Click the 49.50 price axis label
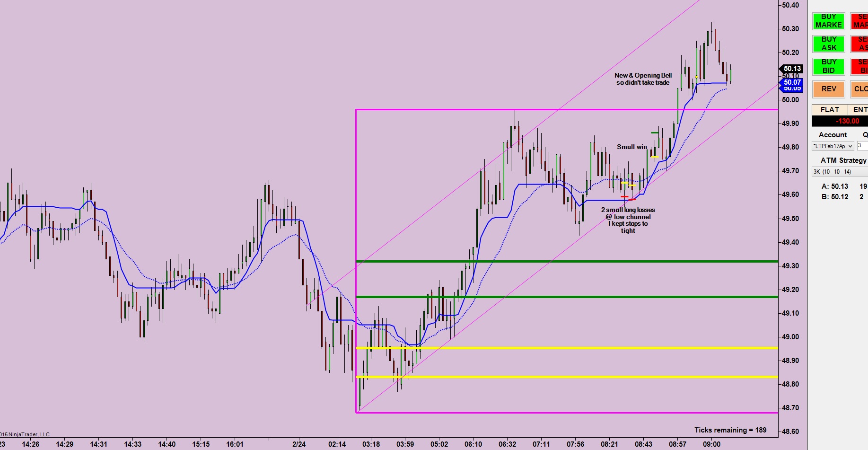 790,219
